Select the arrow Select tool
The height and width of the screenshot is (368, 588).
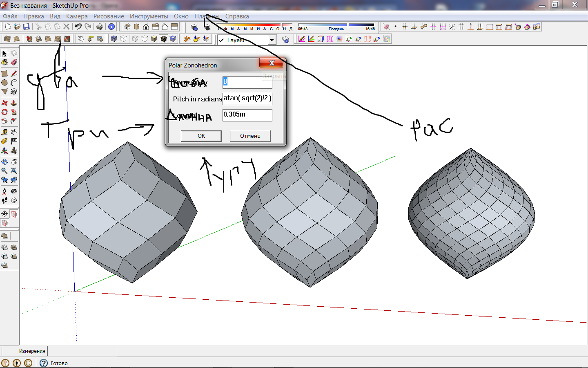pos(4,54)
